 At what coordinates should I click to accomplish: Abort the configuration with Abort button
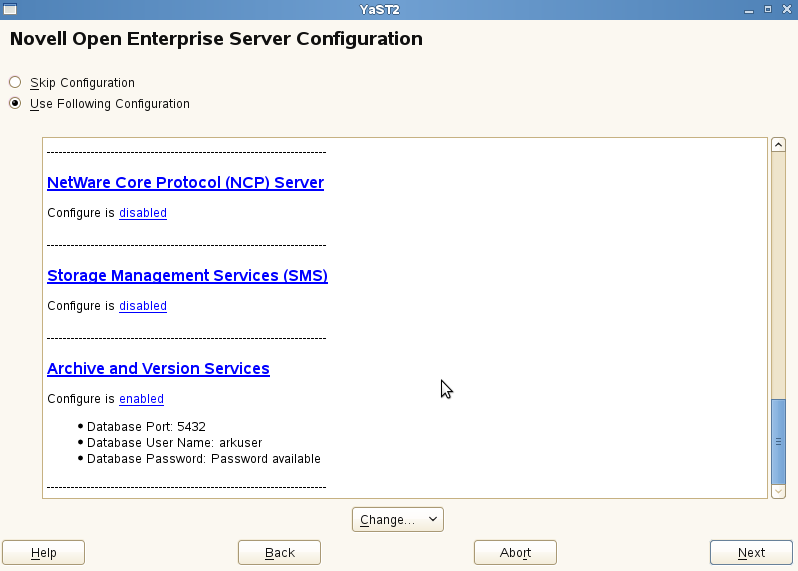[515, 553]
